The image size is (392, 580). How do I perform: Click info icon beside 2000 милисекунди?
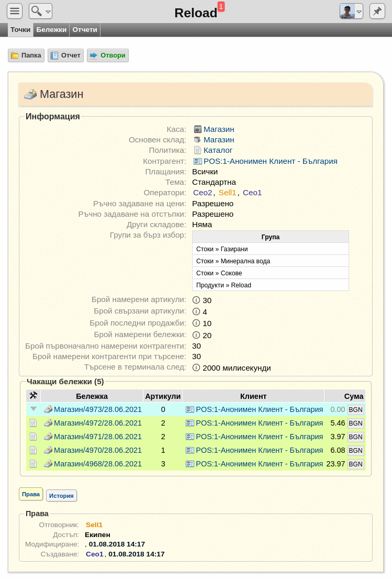(x=196, y=367)
